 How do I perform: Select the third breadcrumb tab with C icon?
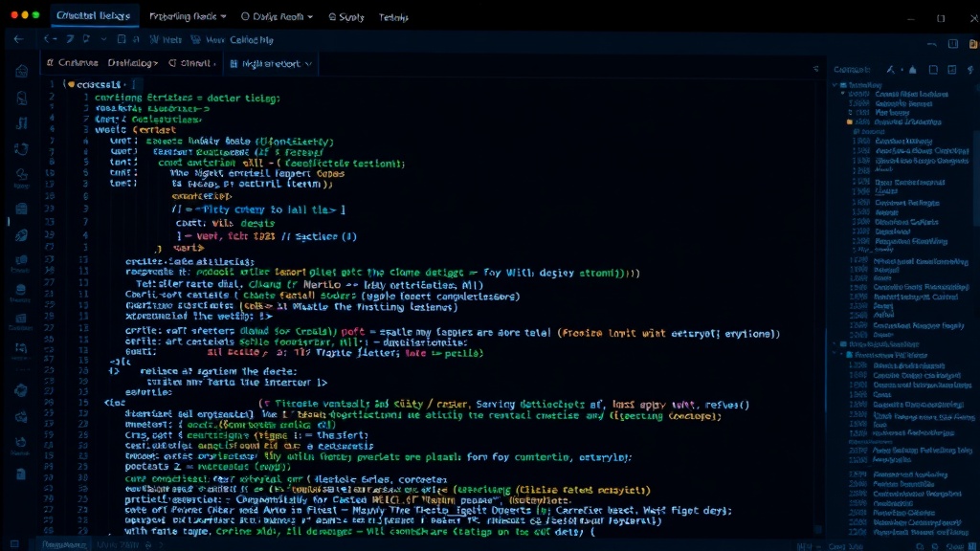[x=191, y=63]
